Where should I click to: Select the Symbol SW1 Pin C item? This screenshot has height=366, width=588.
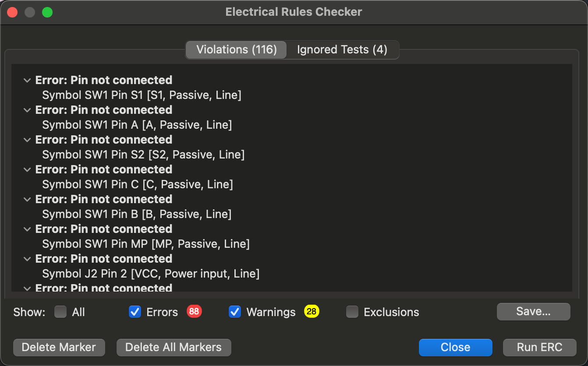[x=138, y=184]
